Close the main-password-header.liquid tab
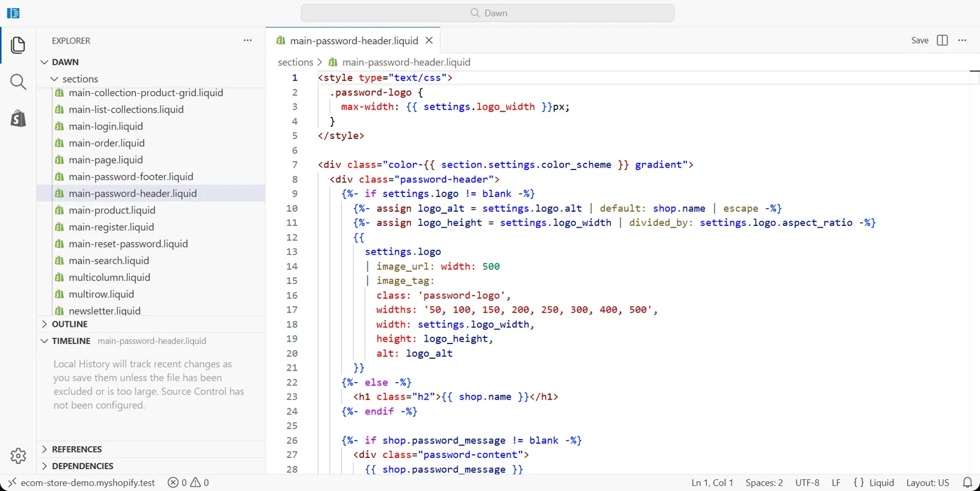 point(429,40)
